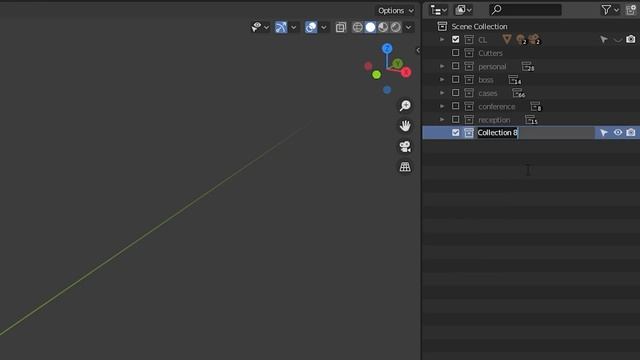Toggle render camera icon in CL row
The height and width of the screenshot is (360, 640).
tap(631, 40)
